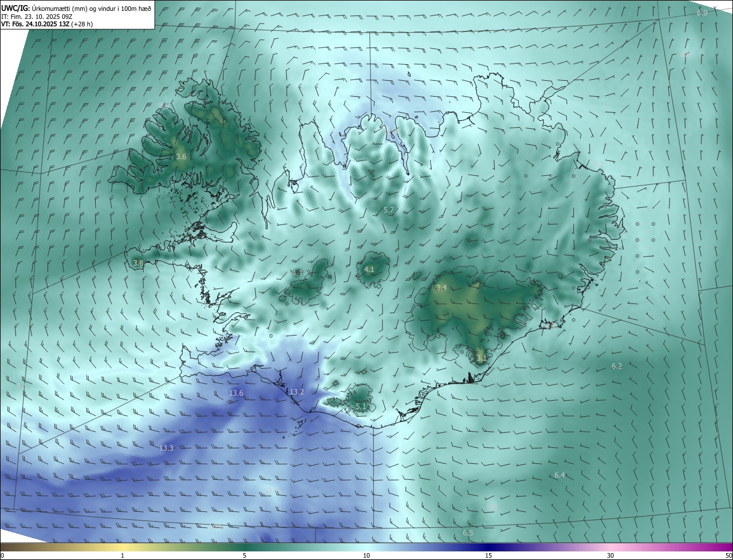Click the 3.4 value on the large glacier
Image resolution: width=733 pixels, height=560 pixels.
[442, 287]
